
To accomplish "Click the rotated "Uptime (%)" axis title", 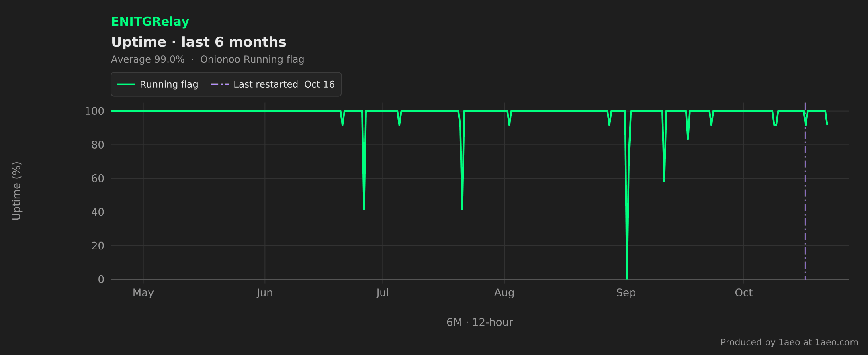I will coord(16,191).
